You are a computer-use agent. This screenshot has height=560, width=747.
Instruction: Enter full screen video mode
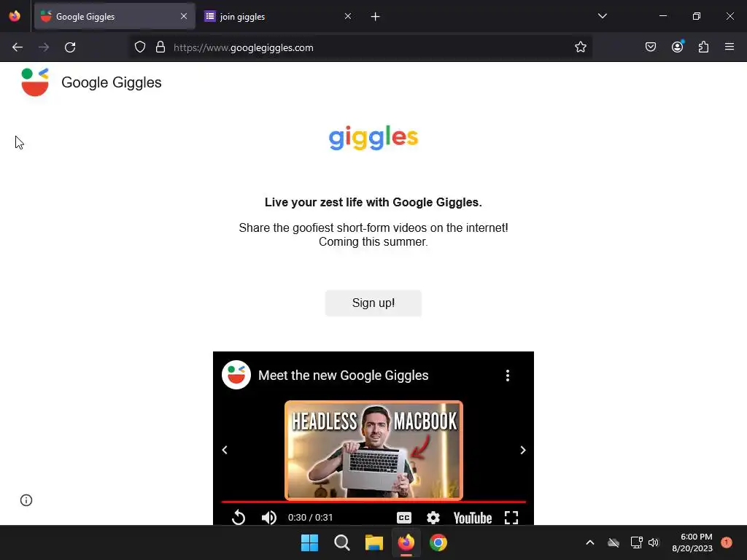pyautogui.click(x=511, y=518)
